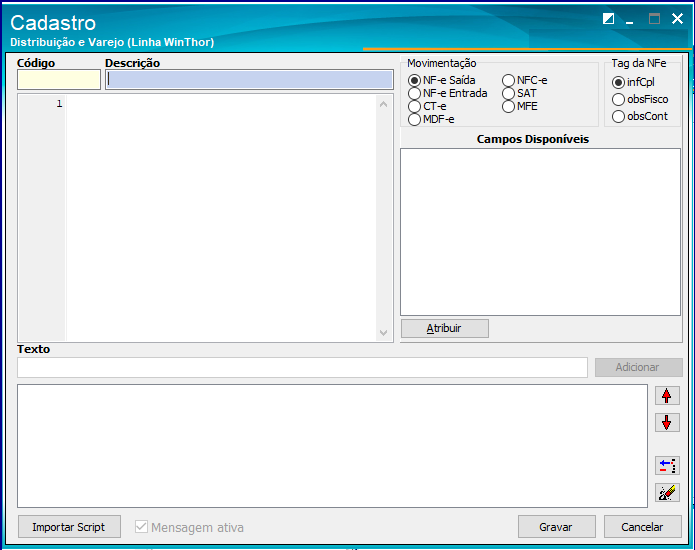The width and height of the screenshot is (695, 550).
Task: Click the Atribuir button
Action: tap(445, 328)
